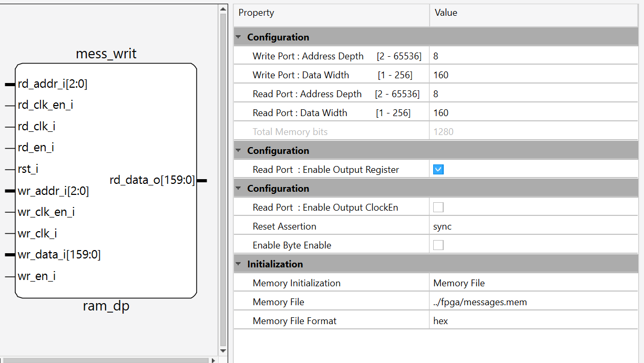Click the diagram's vertical scrollbar up arrow
The width and height of the screenshot is (644, 363).
pyautogui.click(x=223, y=9)
